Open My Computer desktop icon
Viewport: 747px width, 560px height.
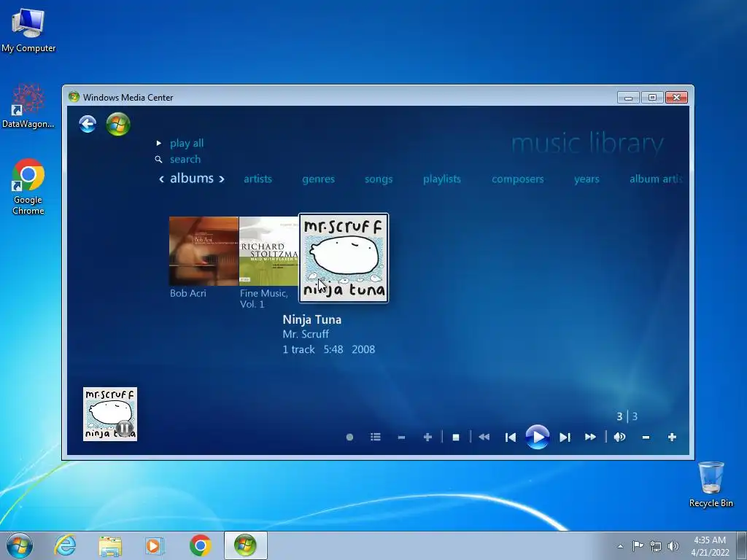28,30
